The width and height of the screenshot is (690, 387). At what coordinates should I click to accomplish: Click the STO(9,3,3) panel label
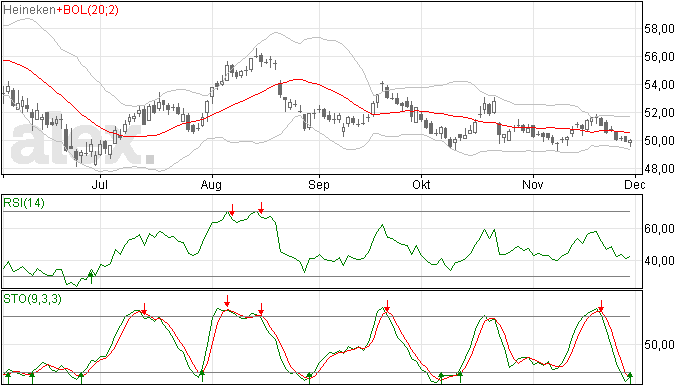(x=32, y=299)
